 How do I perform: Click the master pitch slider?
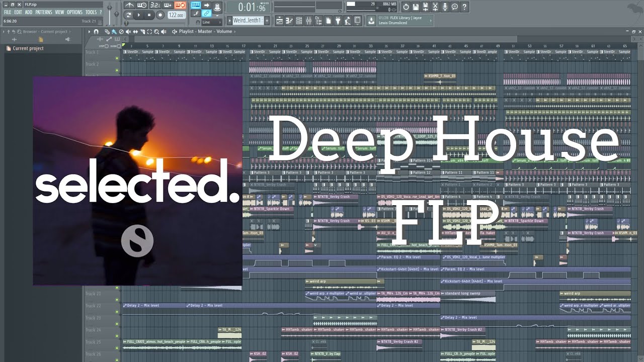[x=117, y=14]
